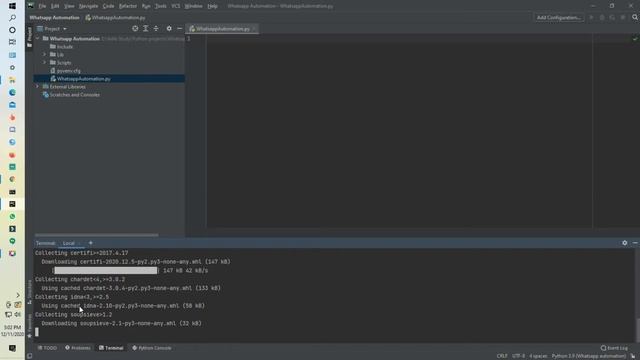Screen dimensions: 640x360
Task: Open the TODO tool window tab
Action: (47, 348)
